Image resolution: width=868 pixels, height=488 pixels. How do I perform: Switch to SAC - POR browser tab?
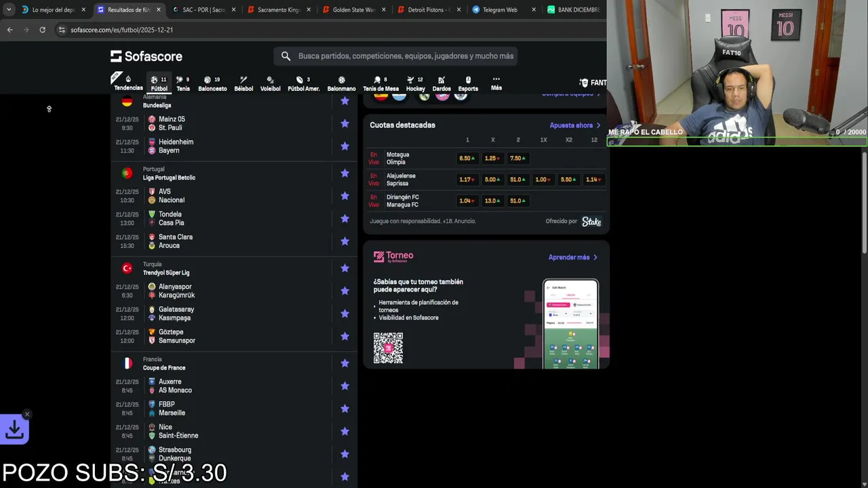pyautogui.click(x=203, y=10)
